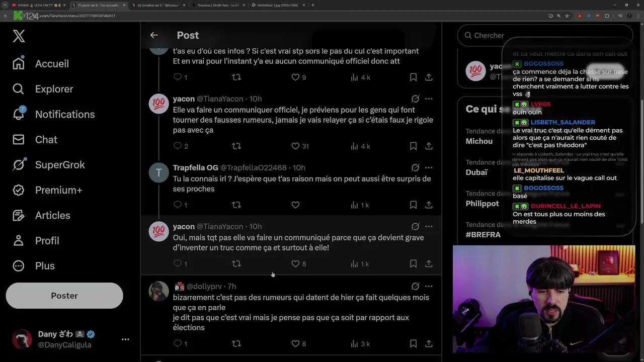
Task: Go back using the Post arrow
Action: click(154, 35)
